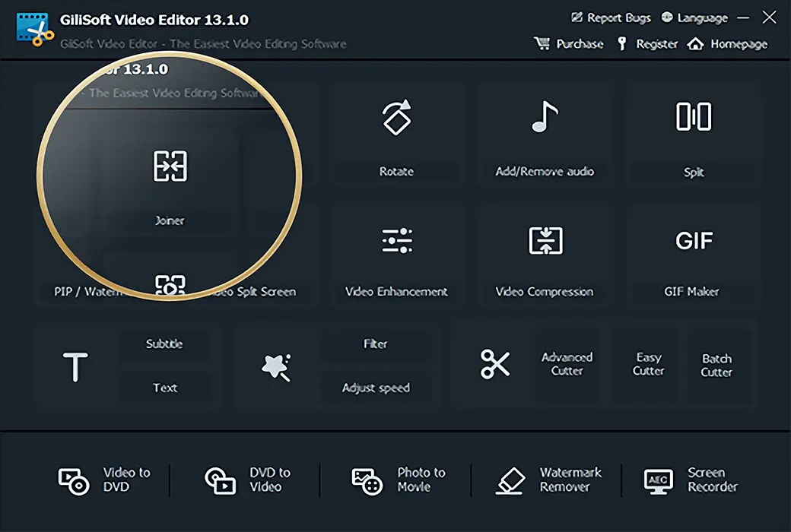The image size is (791, 532).
Task: Click the Watermark Remover label
Action: [x=570, y=480]
